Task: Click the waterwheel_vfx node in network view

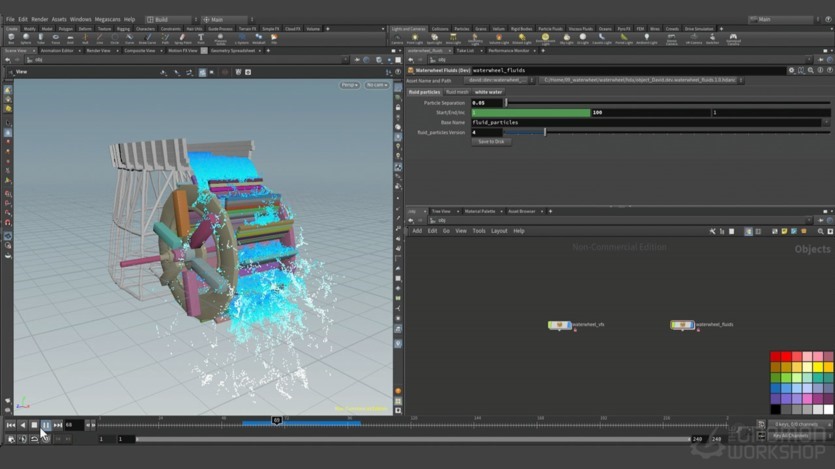Action: click(560, 324)
